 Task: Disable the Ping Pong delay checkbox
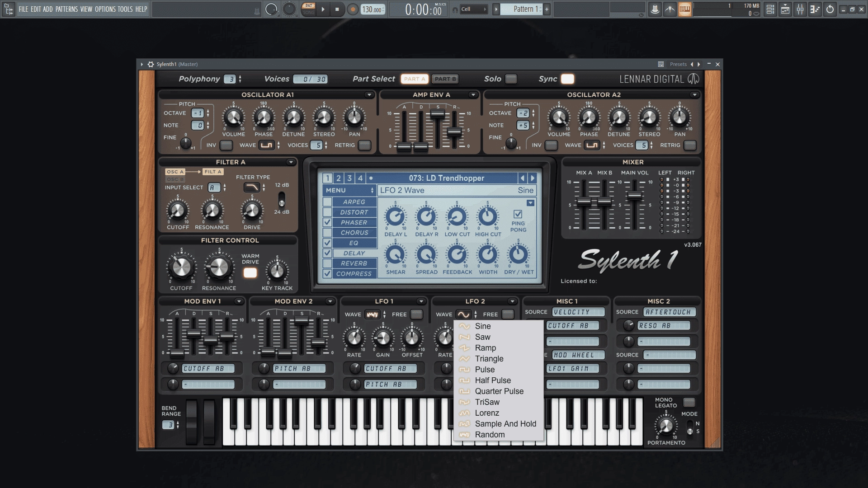pyautogui.click(x=518, y=214)
